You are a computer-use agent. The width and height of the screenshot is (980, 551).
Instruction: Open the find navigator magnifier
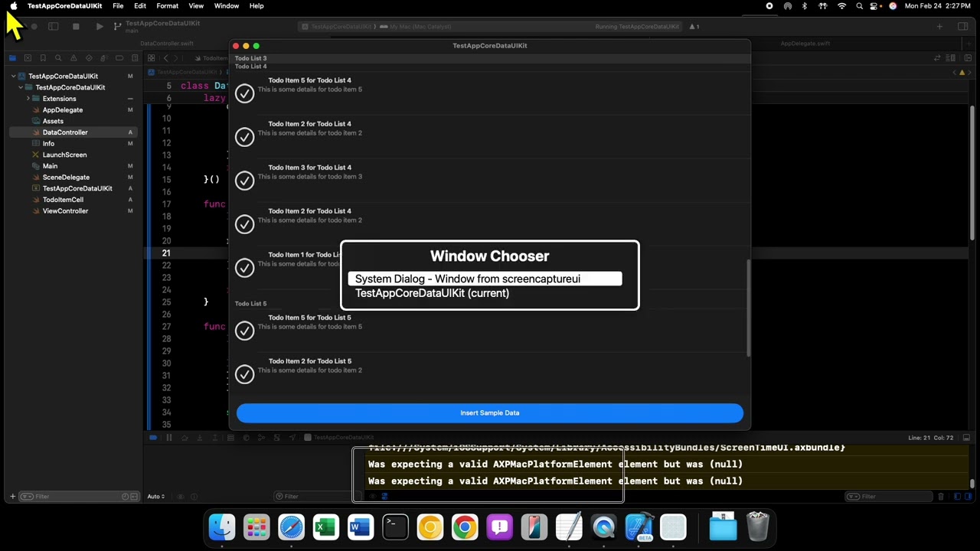coord(58,58)
